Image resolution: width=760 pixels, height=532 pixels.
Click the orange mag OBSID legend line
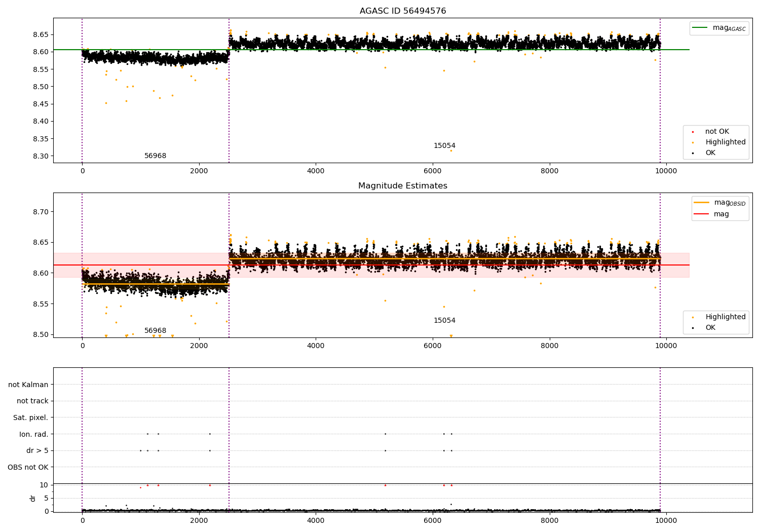701,203
